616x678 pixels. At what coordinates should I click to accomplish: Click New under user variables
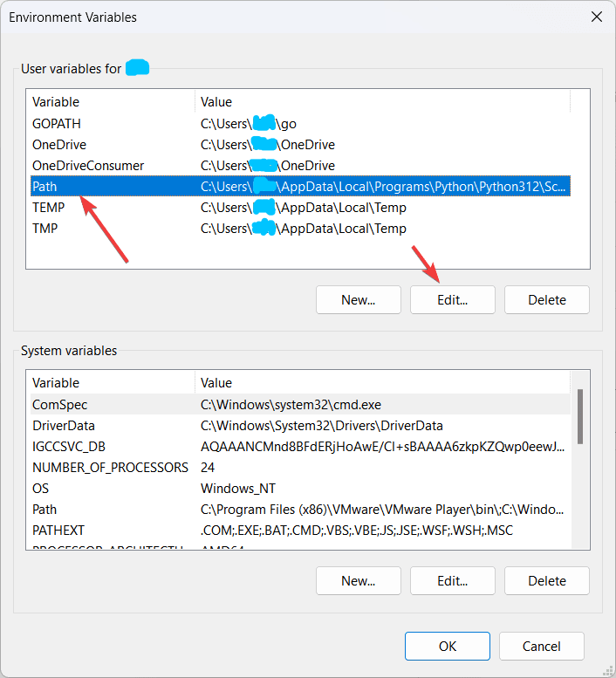[359, 299]
